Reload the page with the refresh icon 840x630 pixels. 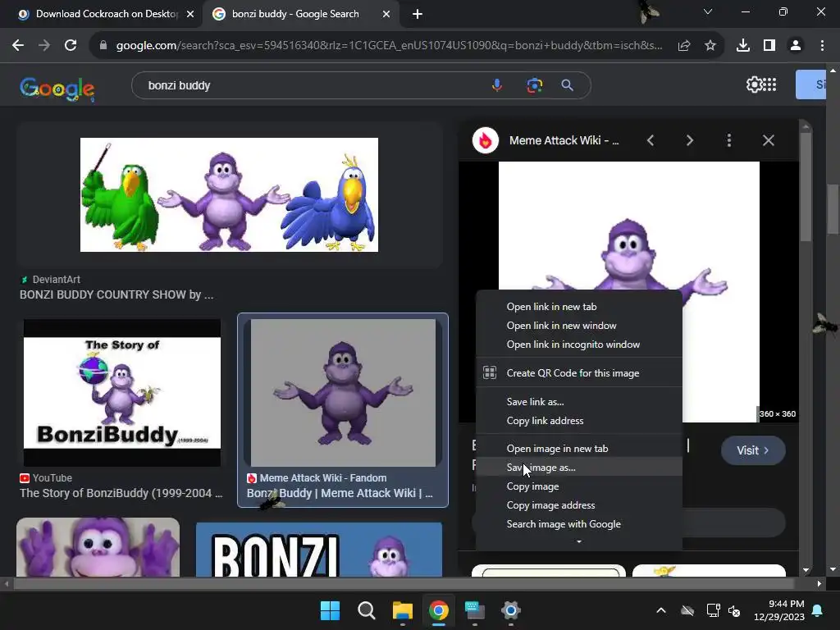click(x=71, y=46)
